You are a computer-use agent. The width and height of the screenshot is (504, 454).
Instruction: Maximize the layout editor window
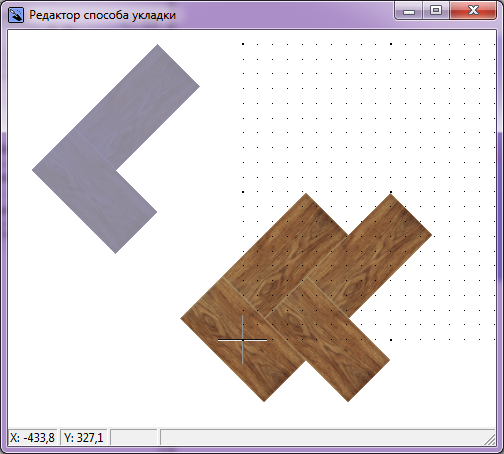point(436,11)
